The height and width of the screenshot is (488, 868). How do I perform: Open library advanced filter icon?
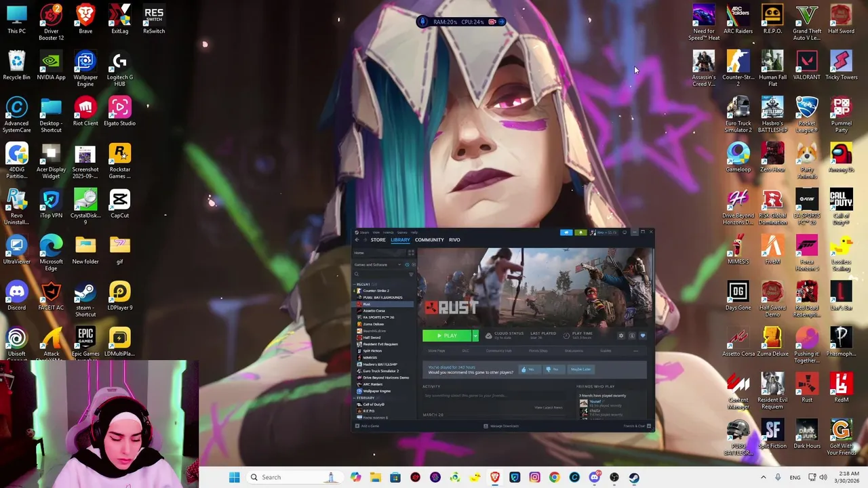click(411, 274)
